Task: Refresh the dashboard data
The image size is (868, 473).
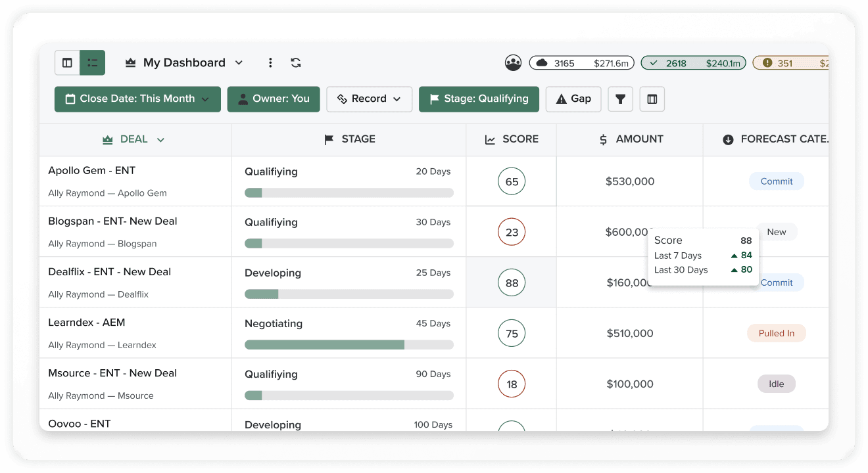Action: click(x=295, y=62)
